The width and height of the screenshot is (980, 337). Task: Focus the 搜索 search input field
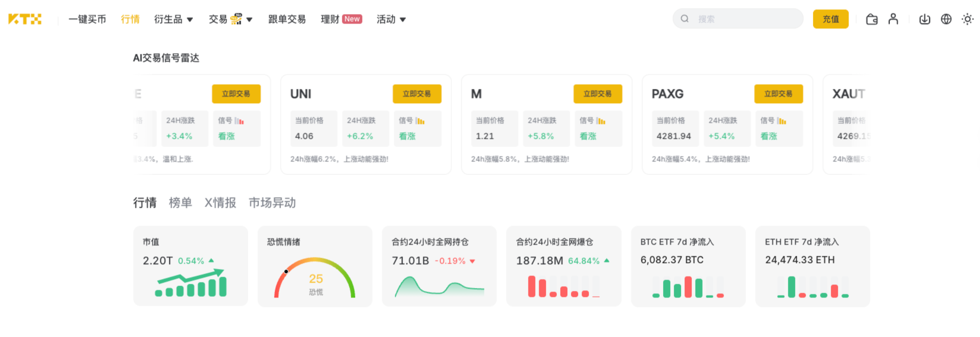tap(738, 19)
